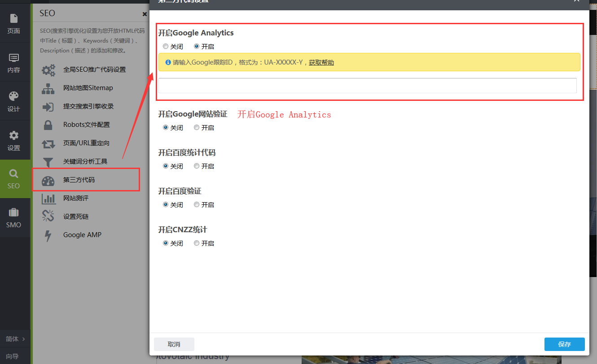597x364 pixels.
Task: Click the 保存 save button
Action: [564, 344]
